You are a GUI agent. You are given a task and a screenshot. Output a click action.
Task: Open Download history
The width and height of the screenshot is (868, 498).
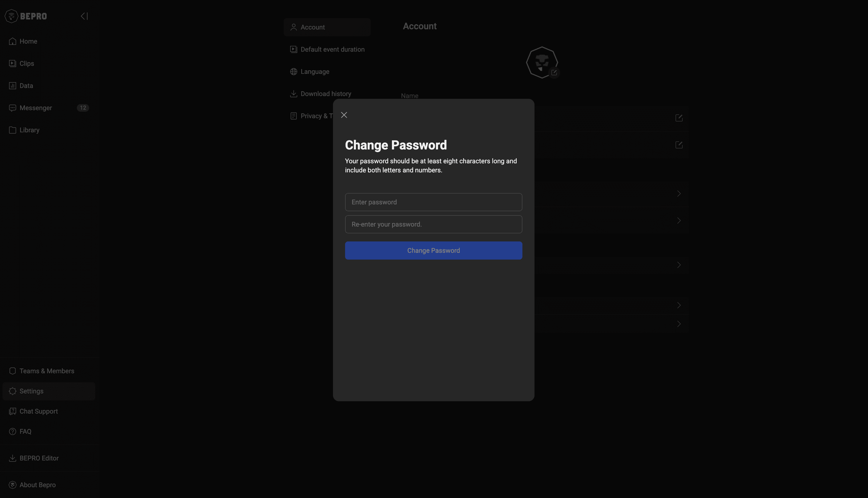click(325, 94)
